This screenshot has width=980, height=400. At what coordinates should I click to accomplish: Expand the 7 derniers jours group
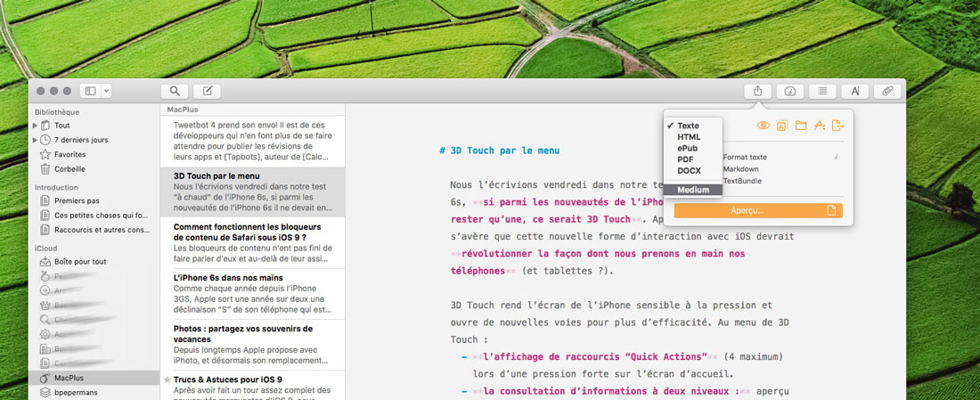click(36, 140)
